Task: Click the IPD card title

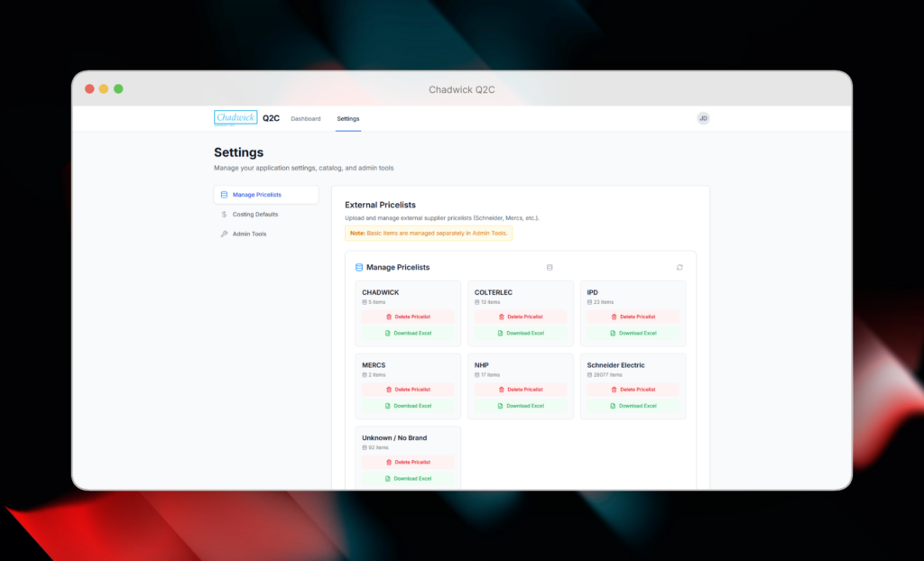Action: click(x=592, y=292)
